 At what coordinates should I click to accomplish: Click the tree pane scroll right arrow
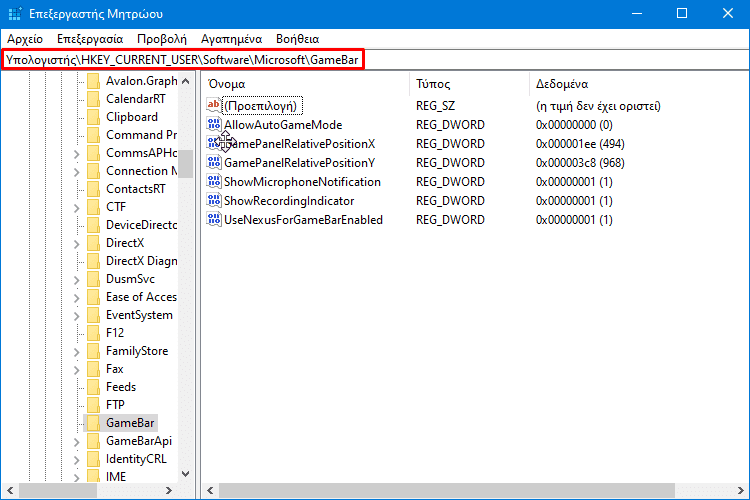(168, 490)
